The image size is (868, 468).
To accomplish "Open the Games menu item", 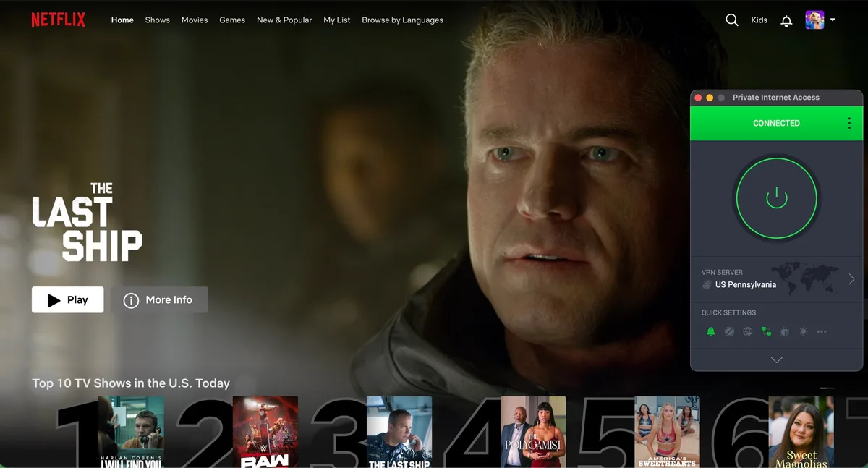I will (232, 20).
